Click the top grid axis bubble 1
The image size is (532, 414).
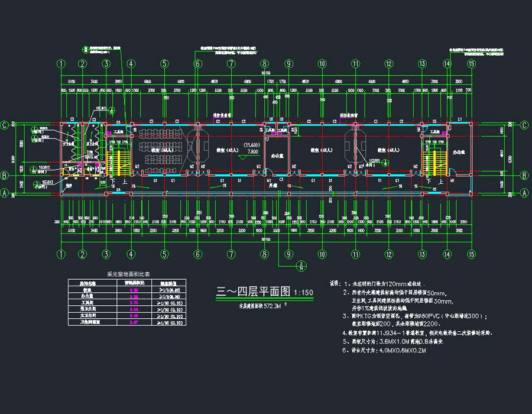[60, 64]
